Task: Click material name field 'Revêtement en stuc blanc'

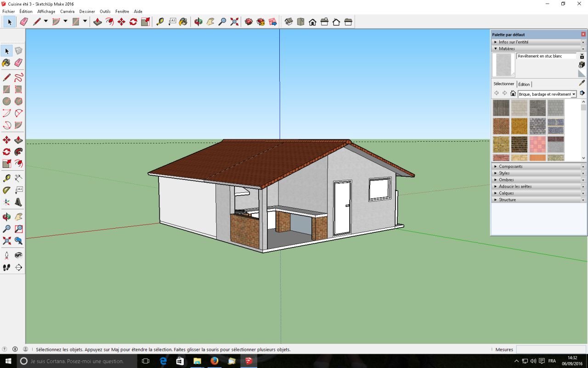Action: coord(546,56)
